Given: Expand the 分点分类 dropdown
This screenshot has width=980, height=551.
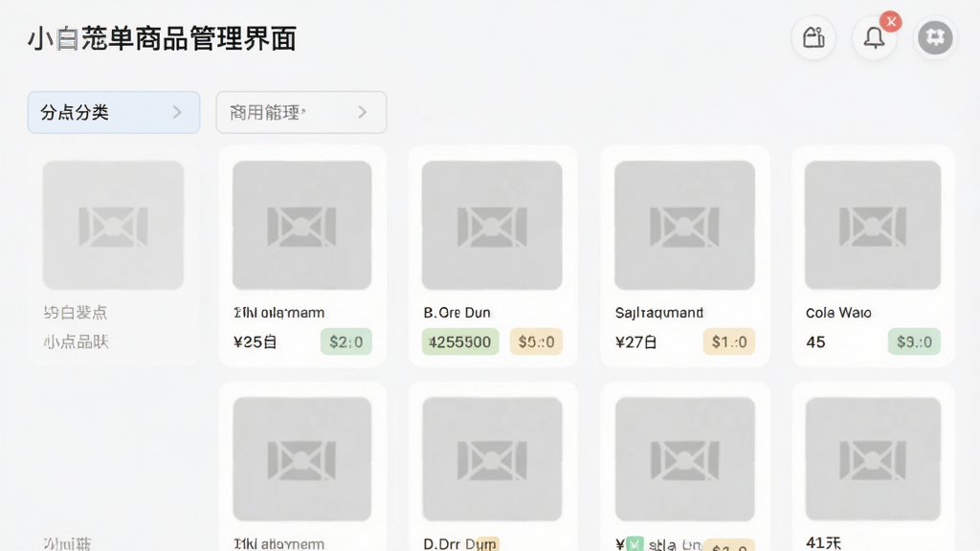Looking at the screenshot, I should (114, 113).
